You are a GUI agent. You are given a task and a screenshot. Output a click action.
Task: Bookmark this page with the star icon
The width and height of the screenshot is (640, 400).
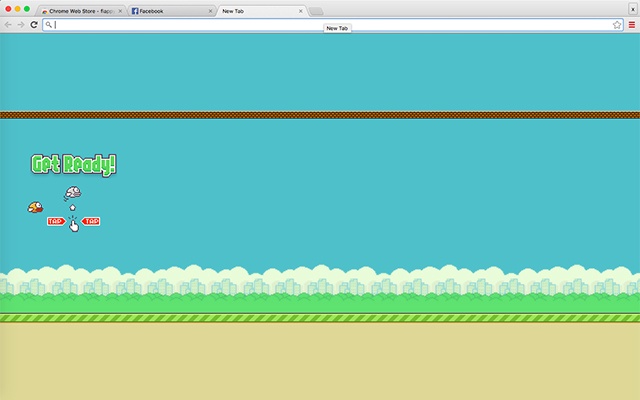coord(617,25)
